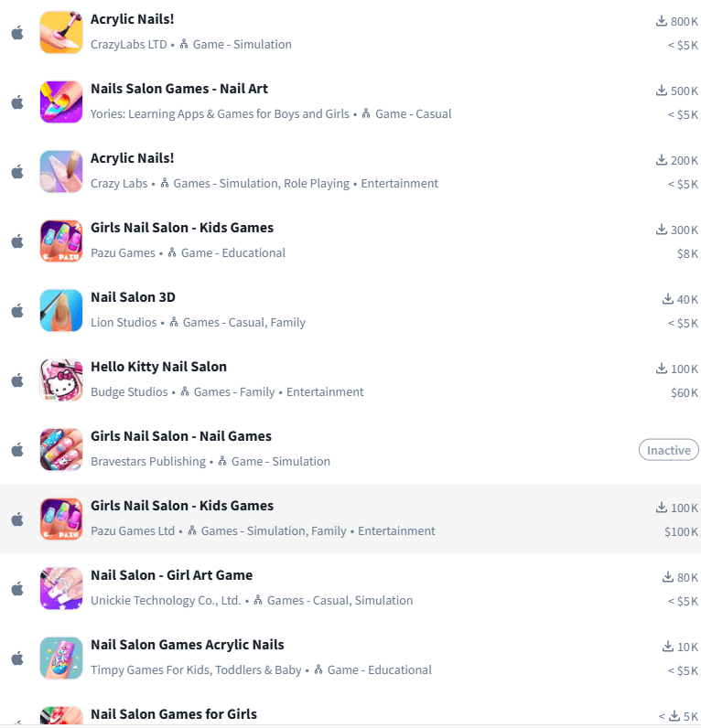Click the category tree icon next to Game - Simulation for CrazyLabs LTD
701x728 pixels.
(184, 44)
